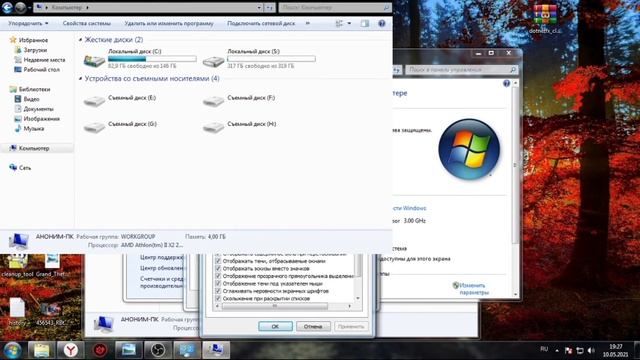Open the view options dropdown arrow
This screenshot has width=640, height=360.
pyautogui.click(x=349, y=24)
